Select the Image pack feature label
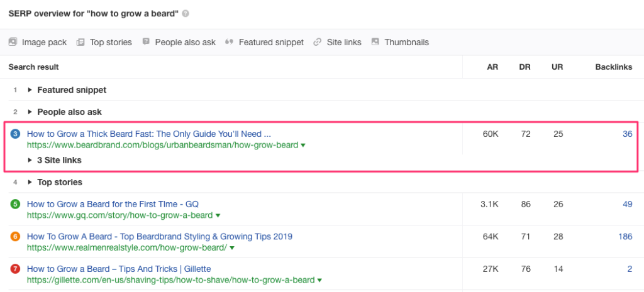Image resolution: width=644 pixels, height=292 pixels. point(45,42)
